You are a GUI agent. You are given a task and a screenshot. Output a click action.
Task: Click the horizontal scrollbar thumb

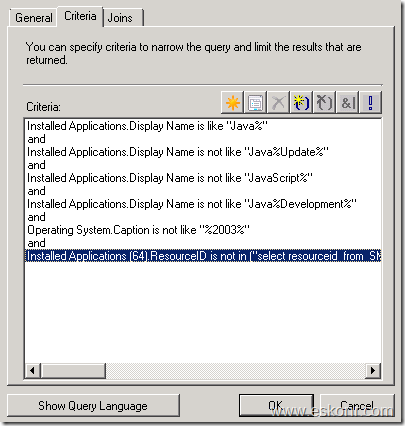coord(73,370)
